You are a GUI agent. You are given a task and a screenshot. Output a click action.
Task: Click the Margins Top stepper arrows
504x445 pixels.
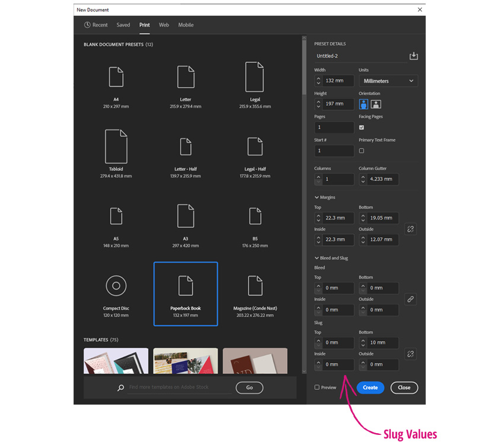318,218
